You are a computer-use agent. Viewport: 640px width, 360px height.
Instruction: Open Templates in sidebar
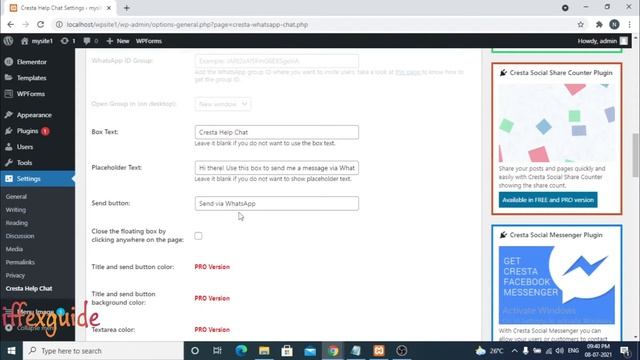point(31,78)
